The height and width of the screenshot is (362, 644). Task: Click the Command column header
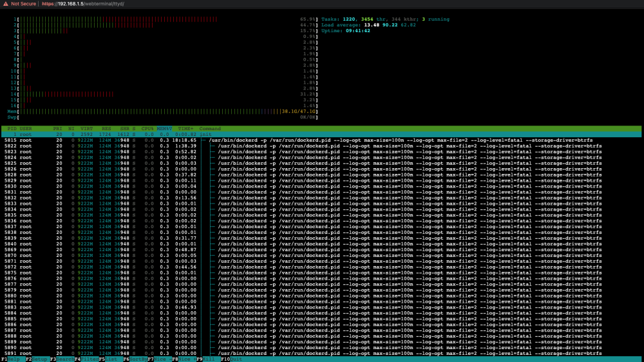click(210, 129)
